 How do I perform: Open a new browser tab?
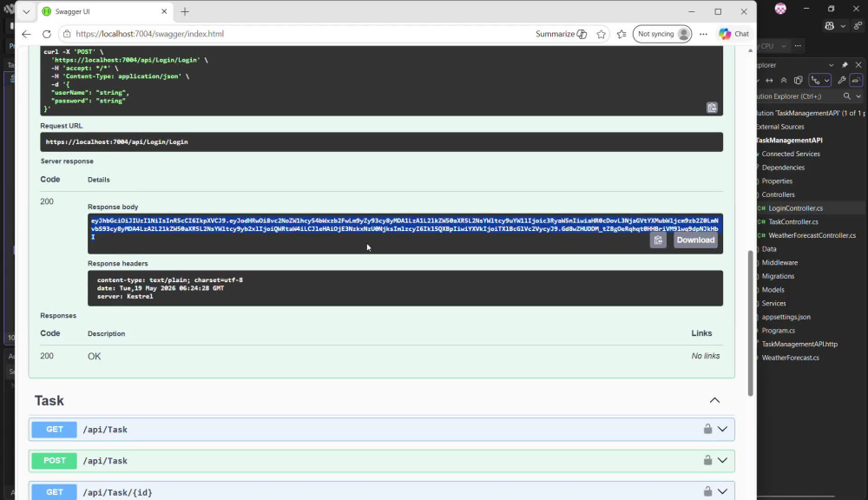click(185, 11)
